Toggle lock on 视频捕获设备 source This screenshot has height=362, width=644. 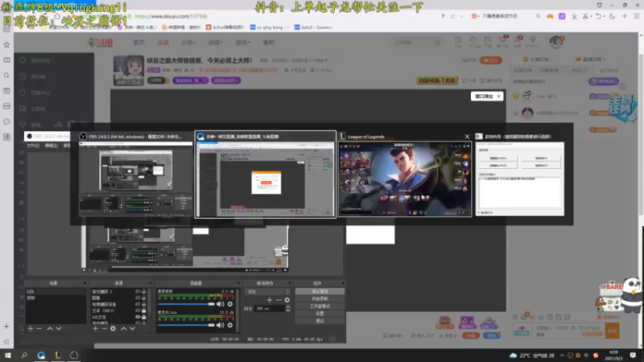tap(144, 304)
